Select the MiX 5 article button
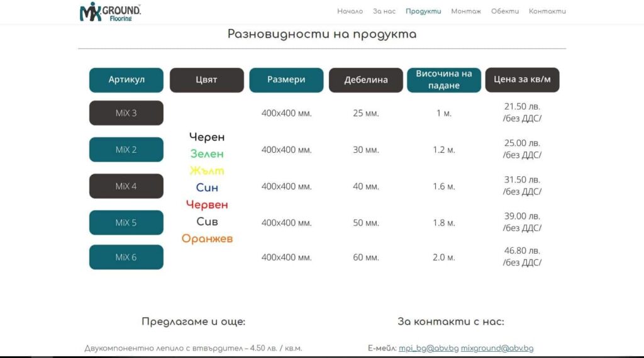The image size is (644, 358). click(x=126, y=223)
